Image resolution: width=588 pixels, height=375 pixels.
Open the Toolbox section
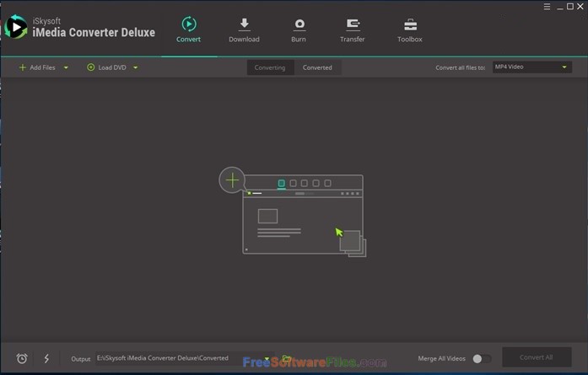pos(410,30)
